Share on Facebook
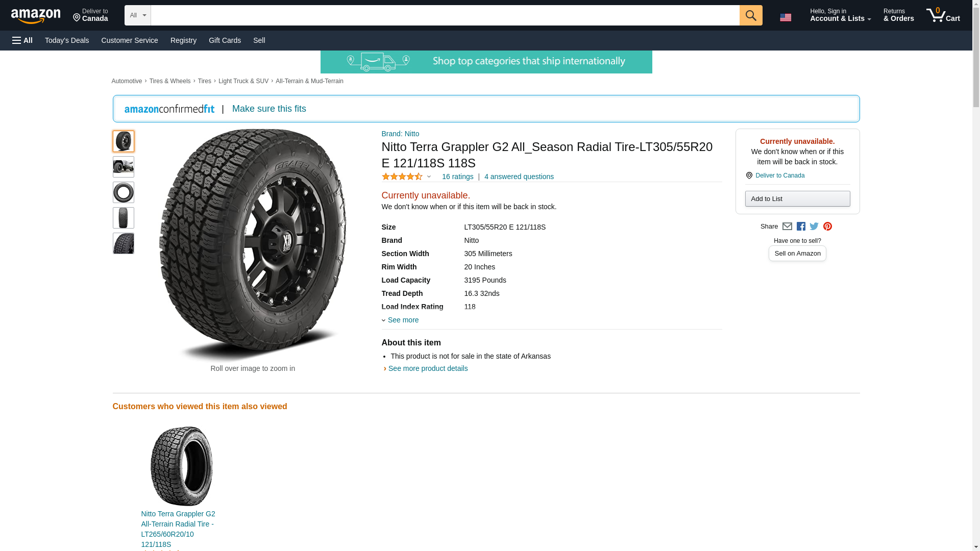 [x=801, y=227]
